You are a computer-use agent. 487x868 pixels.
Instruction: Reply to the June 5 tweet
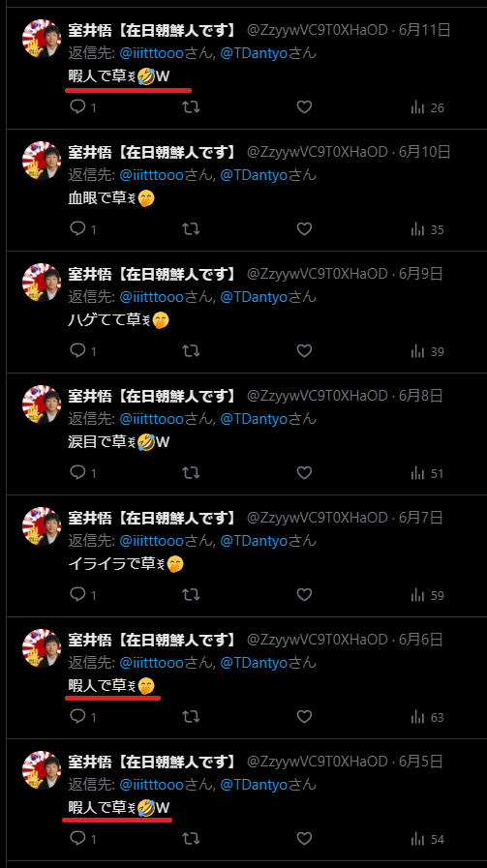83,839
